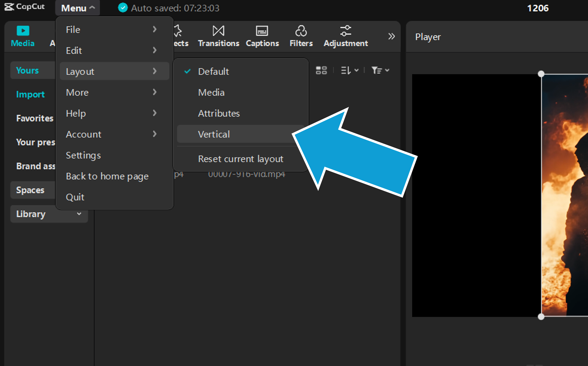Click Reset current layout
The image size is (588, 366).
[241, 159]
